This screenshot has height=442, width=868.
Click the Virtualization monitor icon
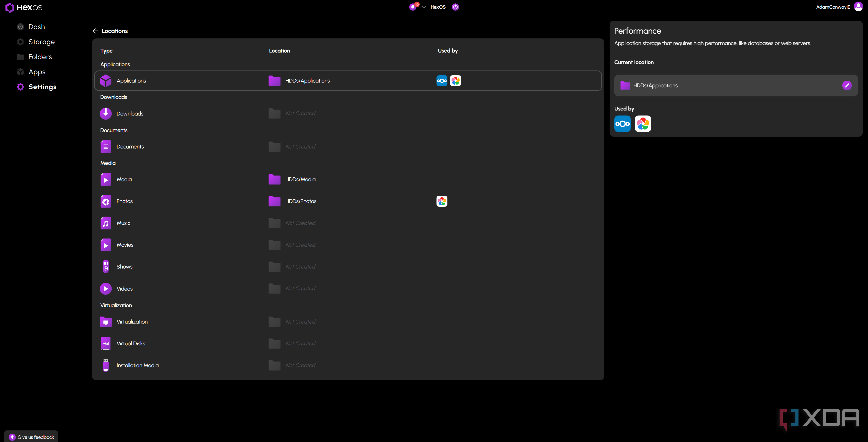tap(106, 322)
